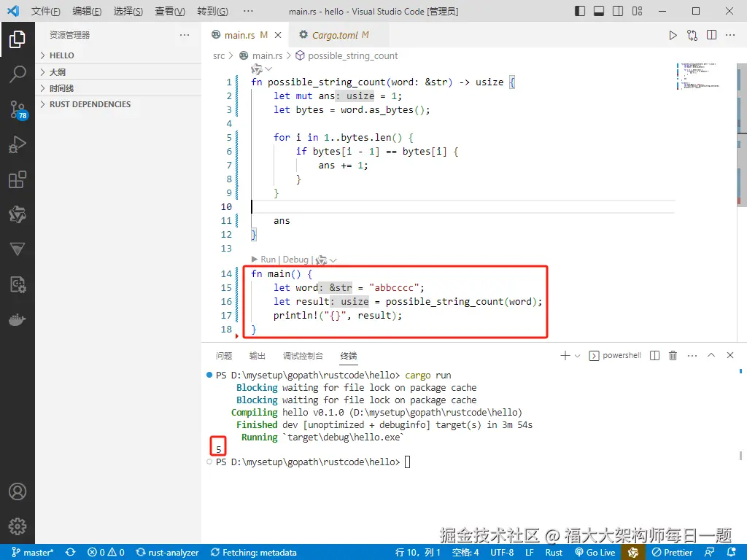747x560 pixels.
Task: Close the main.rs tab
Action: 278,35
